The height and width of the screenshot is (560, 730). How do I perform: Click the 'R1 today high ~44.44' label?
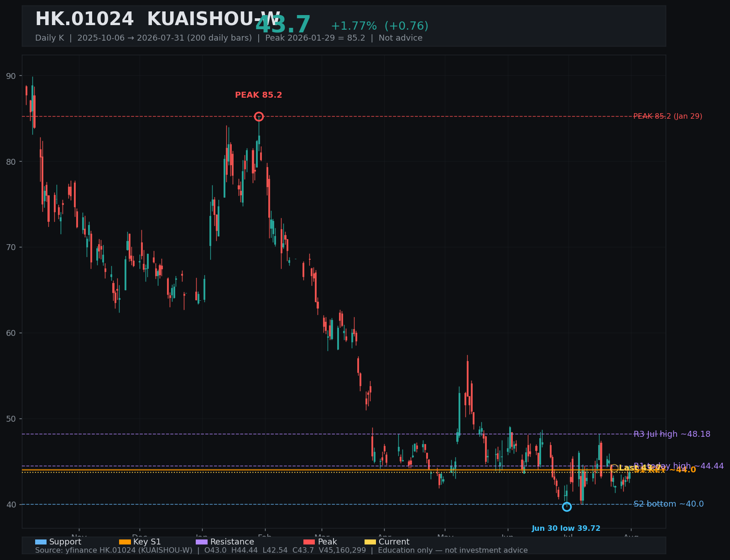click(678, 466)
